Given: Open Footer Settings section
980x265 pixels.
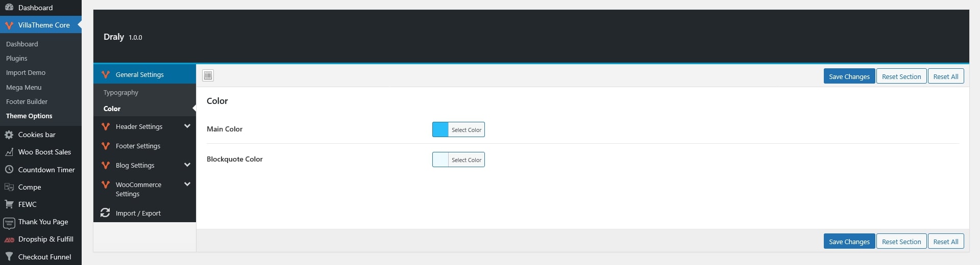Looking at the screenshot, I should 138,146.
